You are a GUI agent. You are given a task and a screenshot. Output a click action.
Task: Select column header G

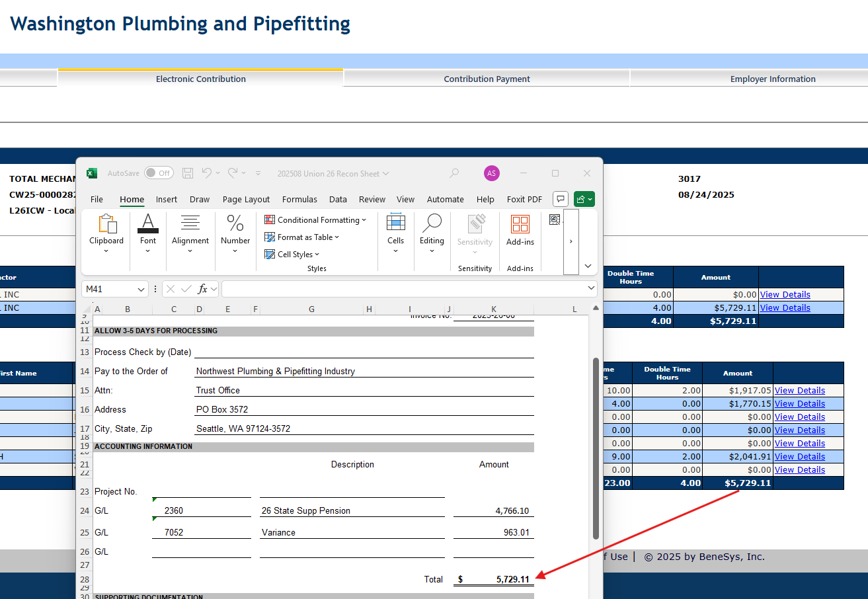pos(311,309)
